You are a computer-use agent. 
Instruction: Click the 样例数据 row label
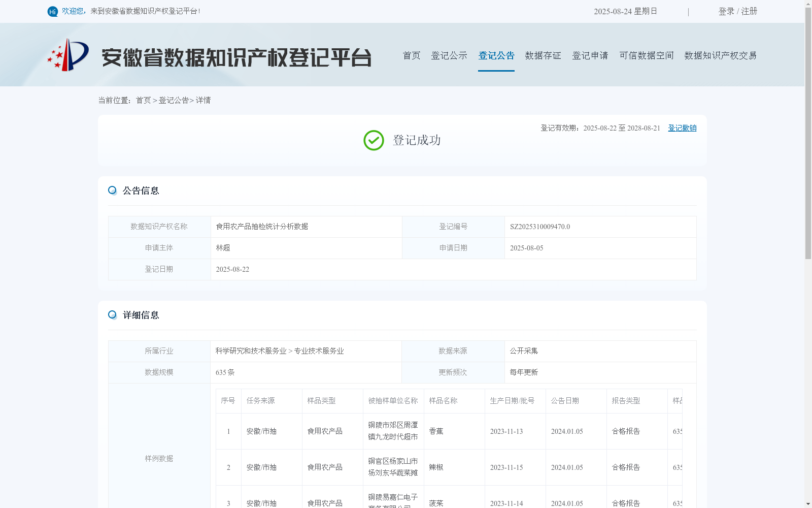click(x=159, y=459)
